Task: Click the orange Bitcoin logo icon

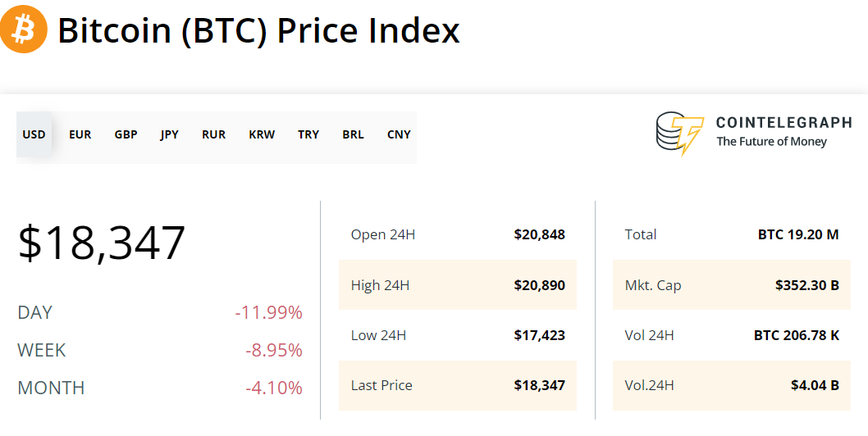Action: (x=24, y=30)
